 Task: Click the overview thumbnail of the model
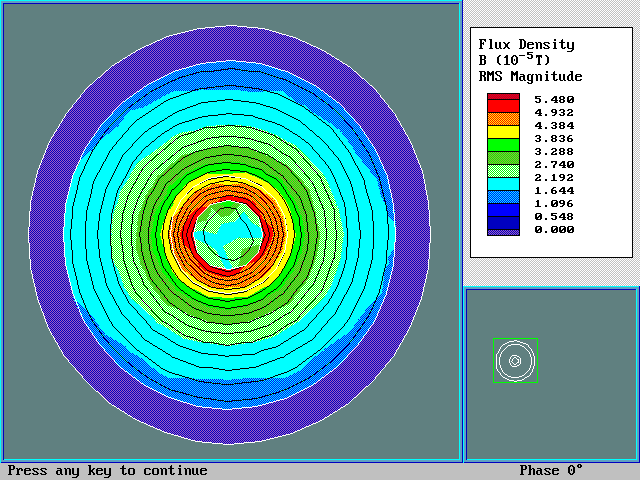(x=515, y=360)
